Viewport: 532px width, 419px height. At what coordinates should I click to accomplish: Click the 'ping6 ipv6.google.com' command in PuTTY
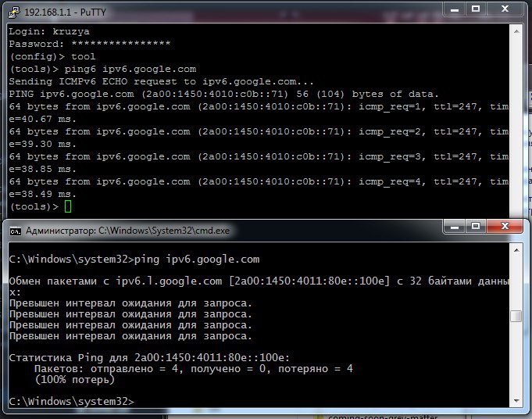[130, 69]
